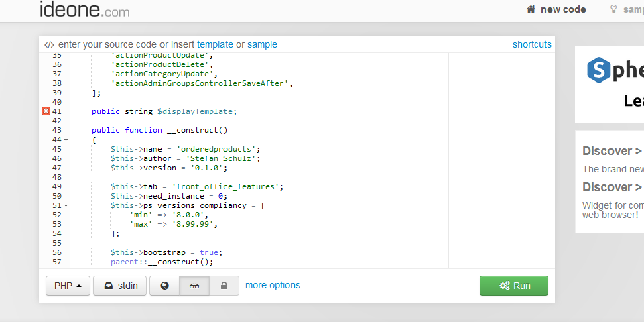Click need_instance on line 50
The height and width of the screenshot is (322, 644).
[174, 196]
